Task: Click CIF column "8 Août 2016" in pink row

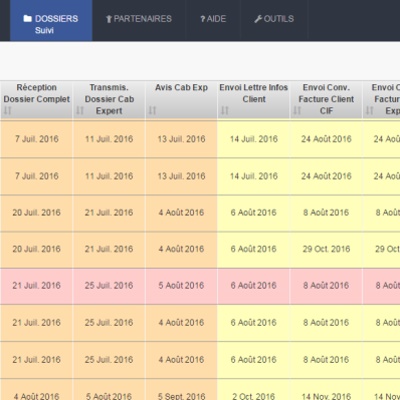Action: pyautogui.click(x=326, y=286)
